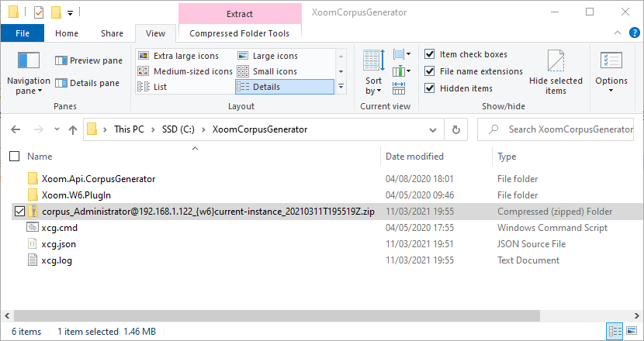Choose Small icons layout
This screenshot has height=341, width=644.
tap(268, 71)
